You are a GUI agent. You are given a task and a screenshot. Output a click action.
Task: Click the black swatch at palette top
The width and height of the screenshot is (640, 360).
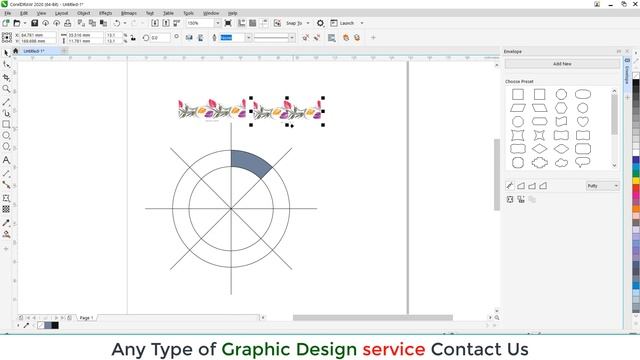(636, 83)
